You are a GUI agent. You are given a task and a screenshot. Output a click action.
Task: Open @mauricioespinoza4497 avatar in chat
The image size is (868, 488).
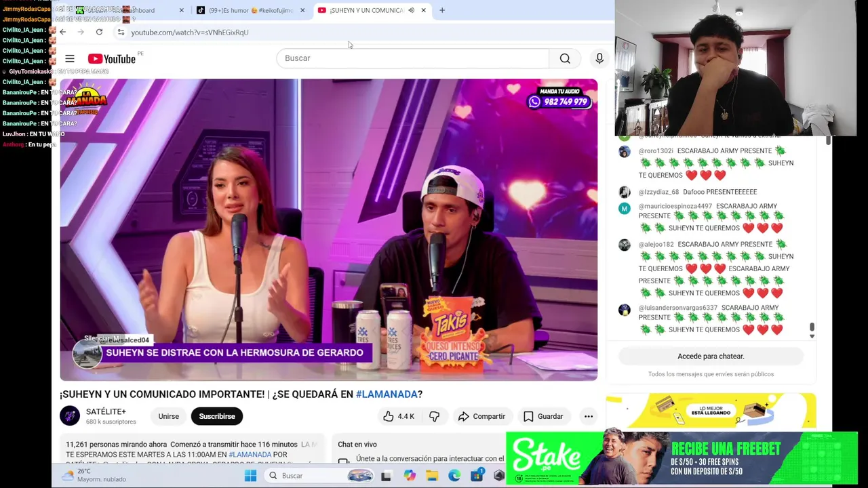coord(625,208)
